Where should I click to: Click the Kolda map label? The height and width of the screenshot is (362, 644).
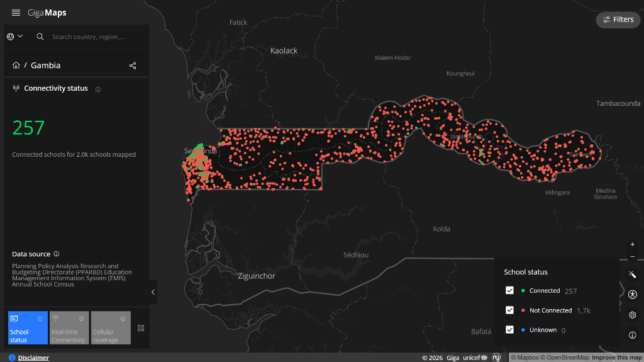441,229
